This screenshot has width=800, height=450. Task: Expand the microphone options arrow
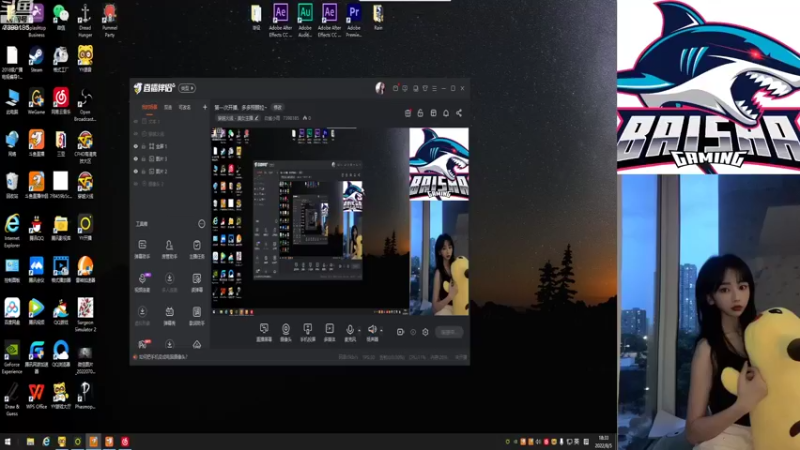(359, 331)
